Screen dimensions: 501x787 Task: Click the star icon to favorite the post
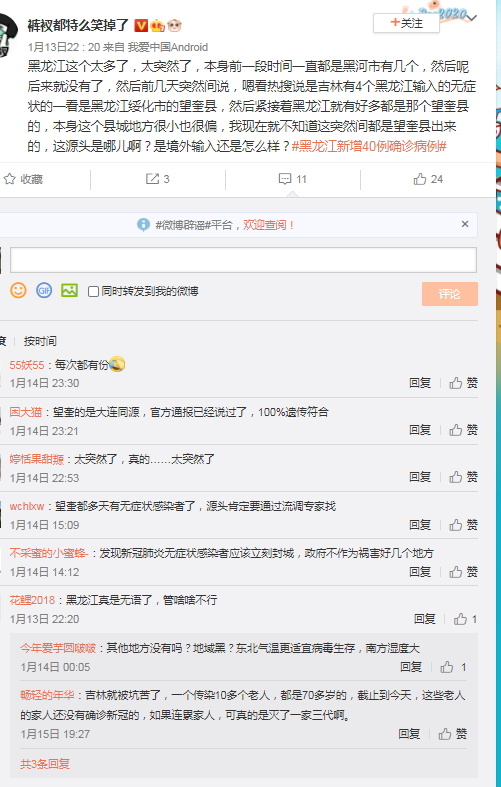coord(9,179)
